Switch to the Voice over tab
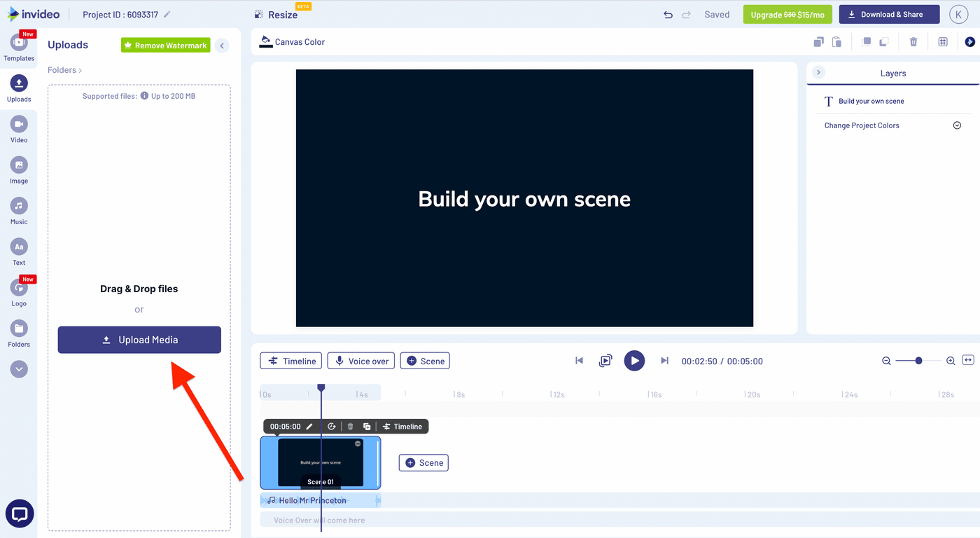Screen dimensions: 980x538 (x=360, y=360)
